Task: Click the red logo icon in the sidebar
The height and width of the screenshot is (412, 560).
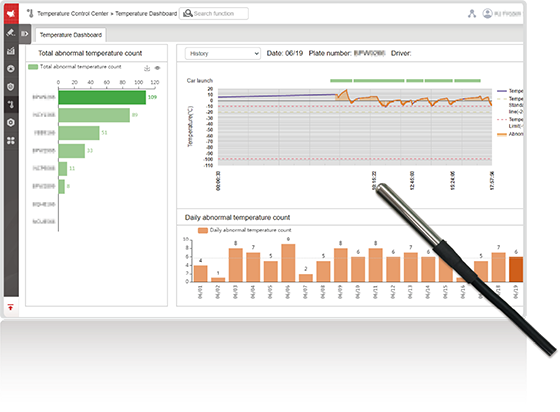Action: 11,14
